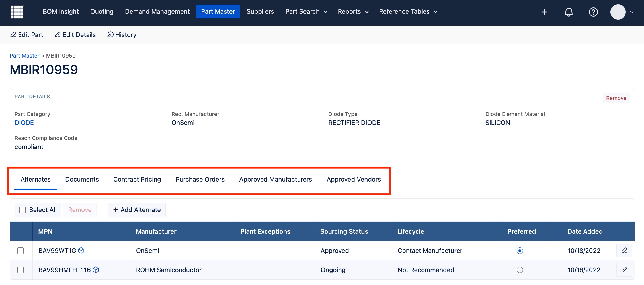Switch to the Approved Vendors tab
Image resolution: width=644 pixels, height=285 pixels.
(354, 180)
